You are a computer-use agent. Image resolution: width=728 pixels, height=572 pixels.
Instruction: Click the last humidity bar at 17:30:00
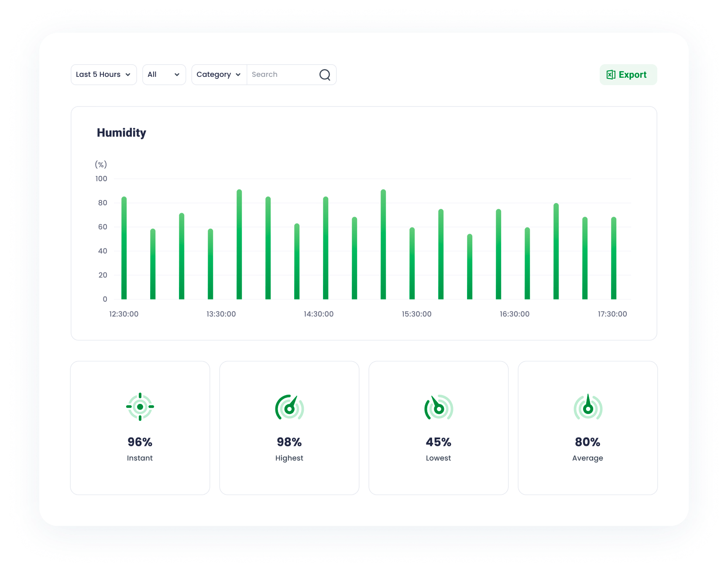click(x=614, y=258)
